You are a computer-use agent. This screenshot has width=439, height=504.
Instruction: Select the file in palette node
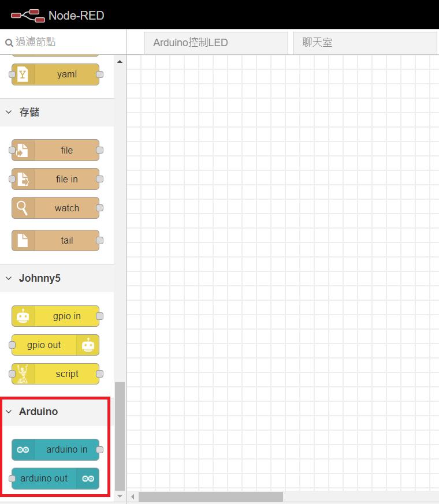click(55, 179)
